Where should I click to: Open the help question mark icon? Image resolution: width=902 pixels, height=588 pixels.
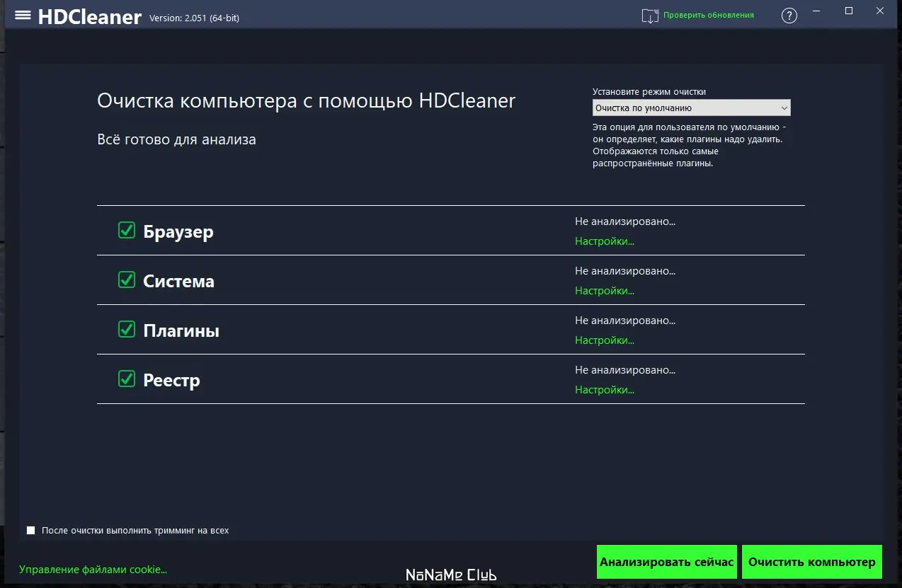[789, 16]
